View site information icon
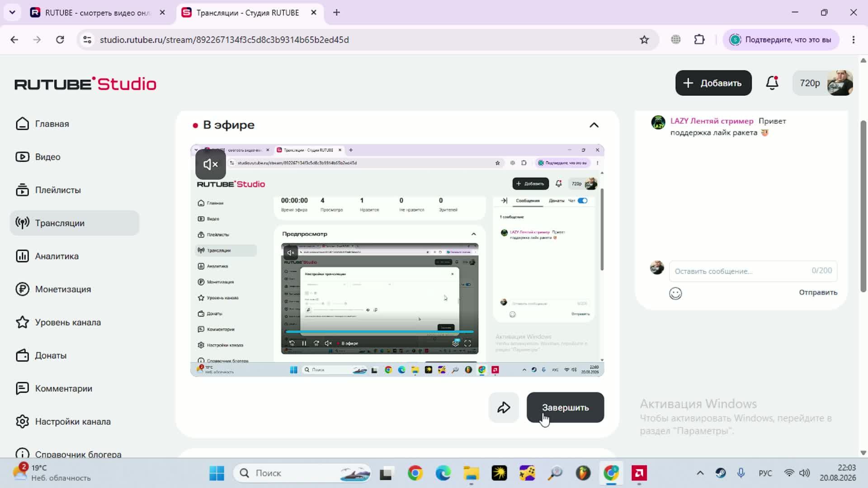Image resolution: width=868 pixels, height=488 pixels. (x=87, y=40)
